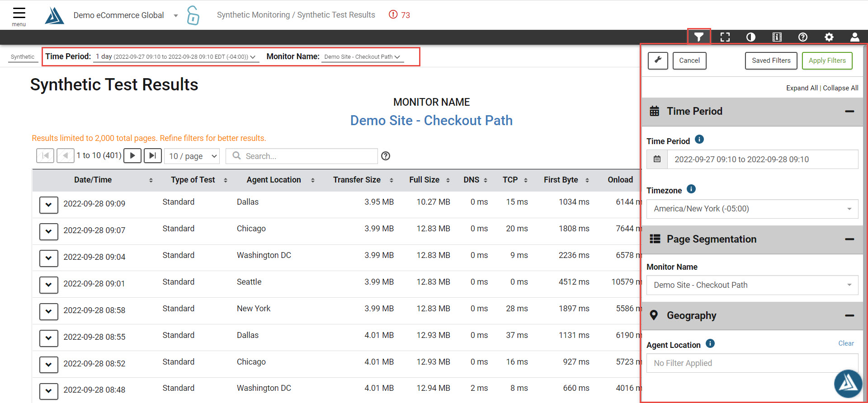The height and width of the screenshot is (403, 868).
Task: Click the alerts count 73 icon
Action: tap(400, 15)
